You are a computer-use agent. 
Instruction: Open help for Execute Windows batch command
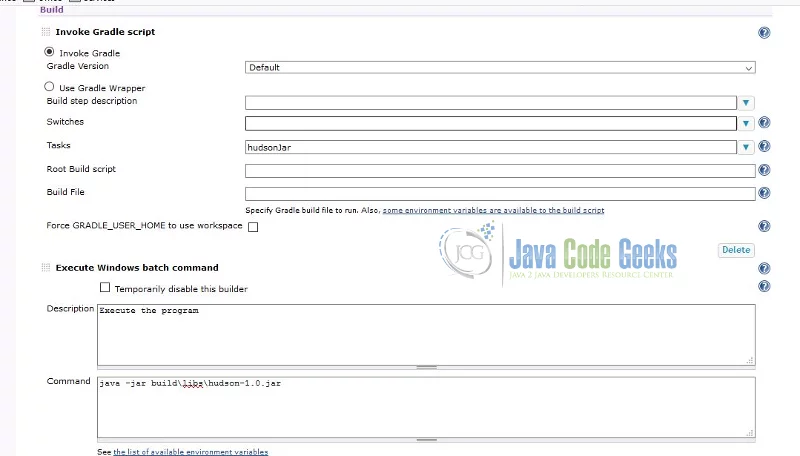(764, 268)
